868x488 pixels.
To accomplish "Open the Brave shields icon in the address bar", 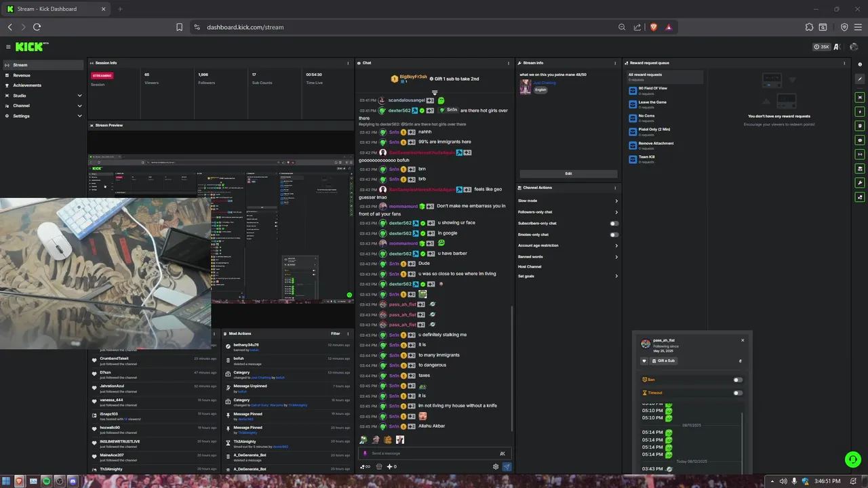I will pyautogui.click(x=654, y=27).
